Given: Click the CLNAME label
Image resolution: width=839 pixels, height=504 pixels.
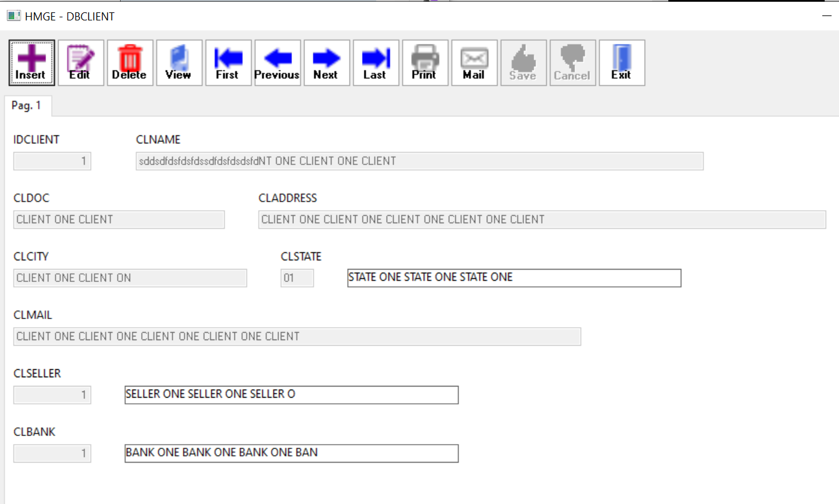Looking at the screenshot, I should pyautogui.click(x=158, y=140).
